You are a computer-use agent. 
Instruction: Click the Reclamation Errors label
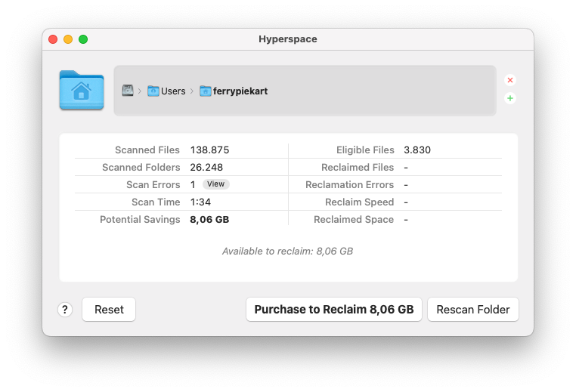[350, 184]
